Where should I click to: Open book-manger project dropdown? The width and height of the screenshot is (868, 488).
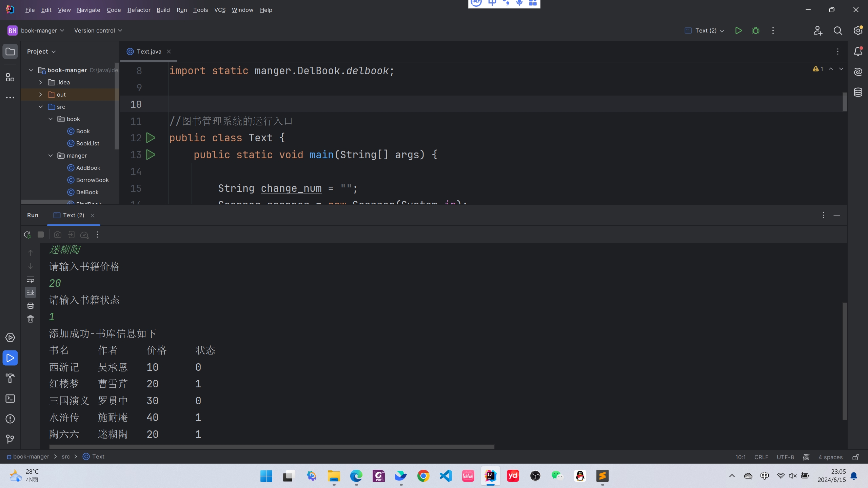pos(36,30)
